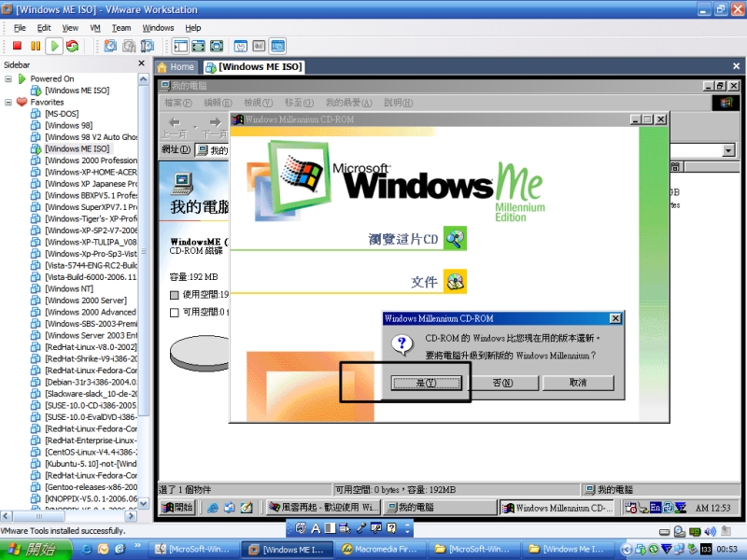Select [CentOS-Linux-V4.4 in the sidebar
The width and height of the screenshot is (747, 560).
coord(91,452)
